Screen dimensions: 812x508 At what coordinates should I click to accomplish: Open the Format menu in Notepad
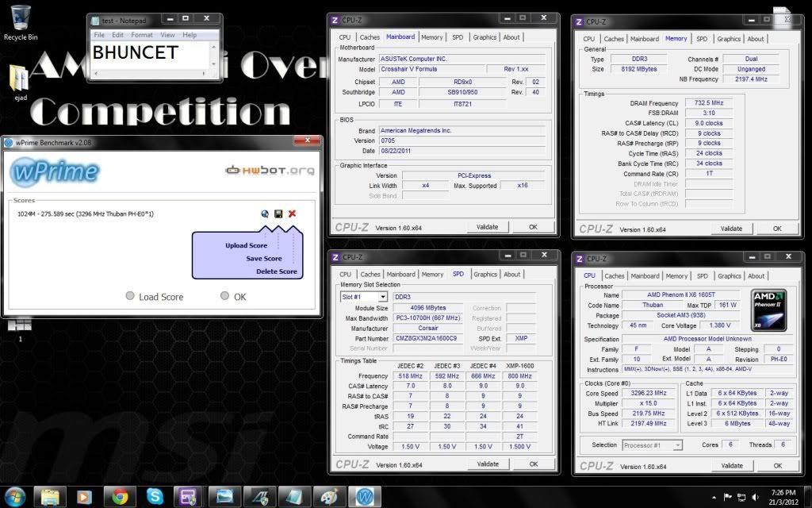click(142, 35)
